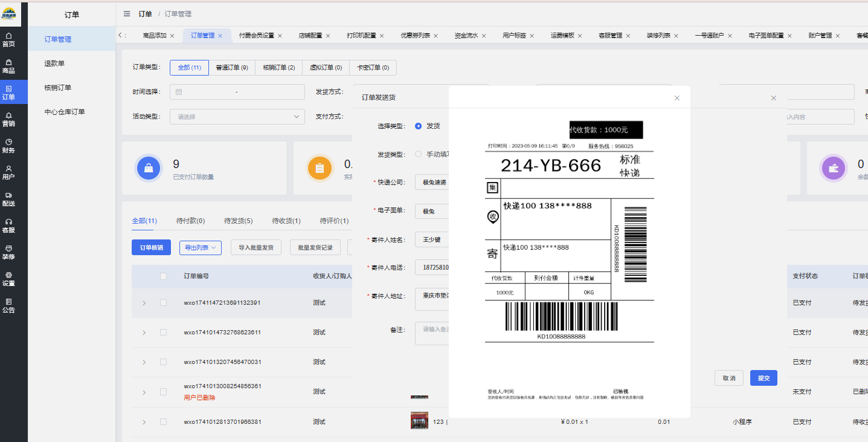Expand order row wxo1741147213691132391
The width and height of the screenshot is (868, 442).
coord(144,303)
